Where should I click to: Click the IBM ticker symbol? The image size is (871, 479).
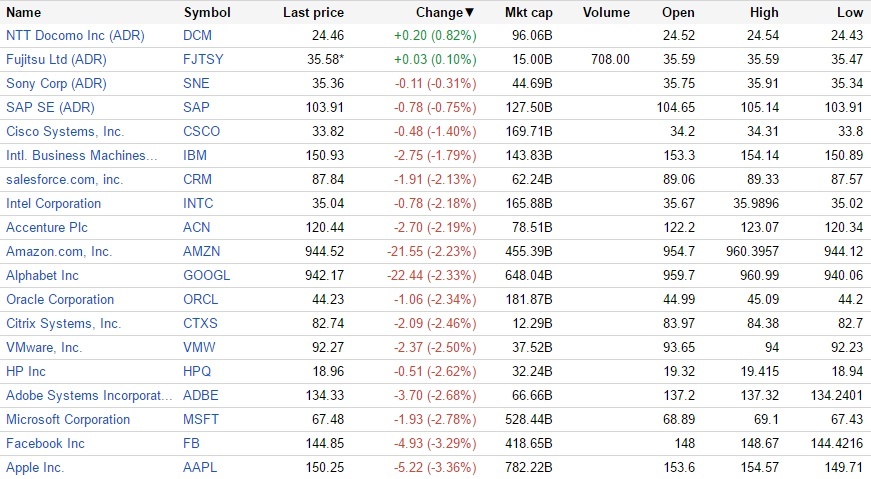point(195,155)
